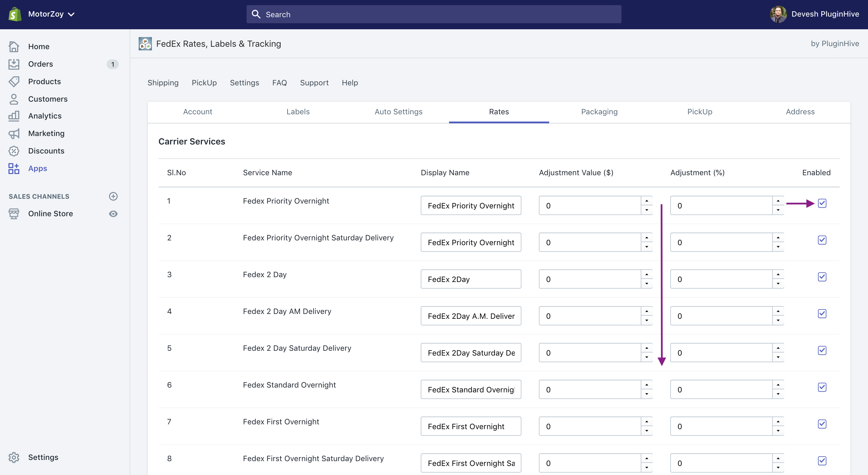868x475 pixels.
Task: Toggle Fedex Standard Overnight enabled checkbox
Action: (x=822, y=387)
